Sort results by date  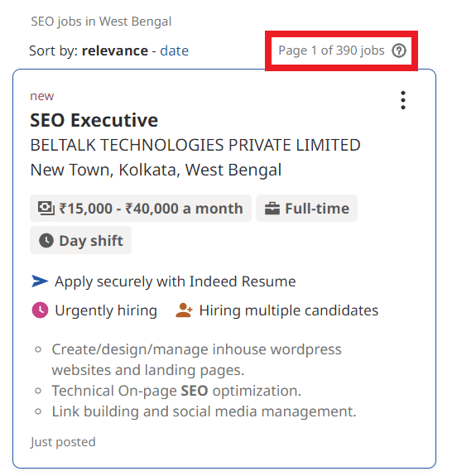[174, 50]
